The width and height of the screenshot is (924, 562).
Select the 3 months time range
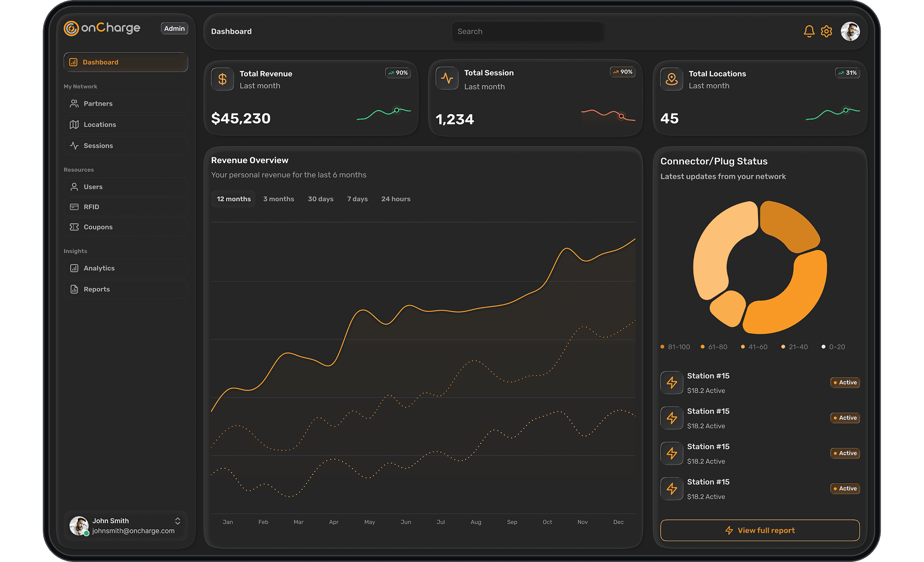click(x=278, y=198)
